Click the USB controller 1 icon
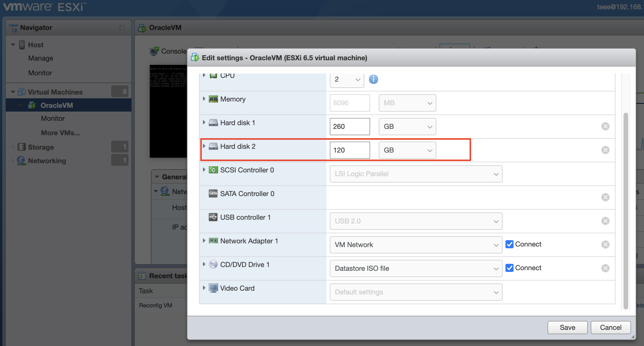 click(213, 217)
